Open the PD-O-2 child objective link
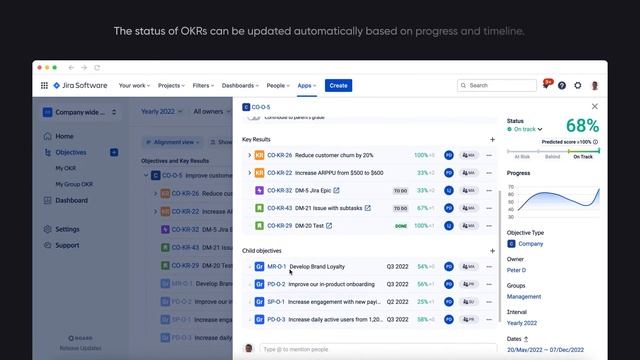640x360 pixels. pyautogui.click(x=276, y=284)
